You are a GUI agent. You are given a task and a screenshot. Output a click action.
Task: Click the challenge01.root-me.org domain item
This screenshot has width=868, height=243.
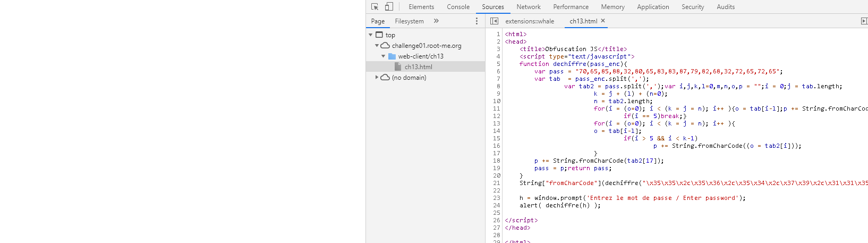click(x=427, y=46)
